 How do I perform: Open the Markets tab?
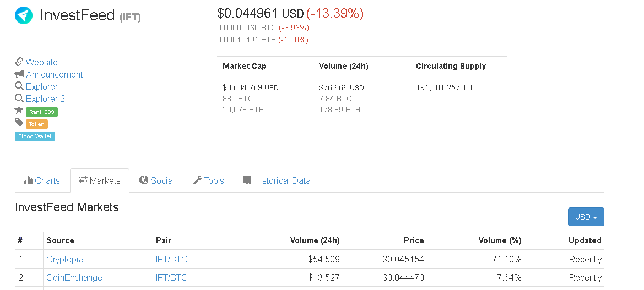100,180
